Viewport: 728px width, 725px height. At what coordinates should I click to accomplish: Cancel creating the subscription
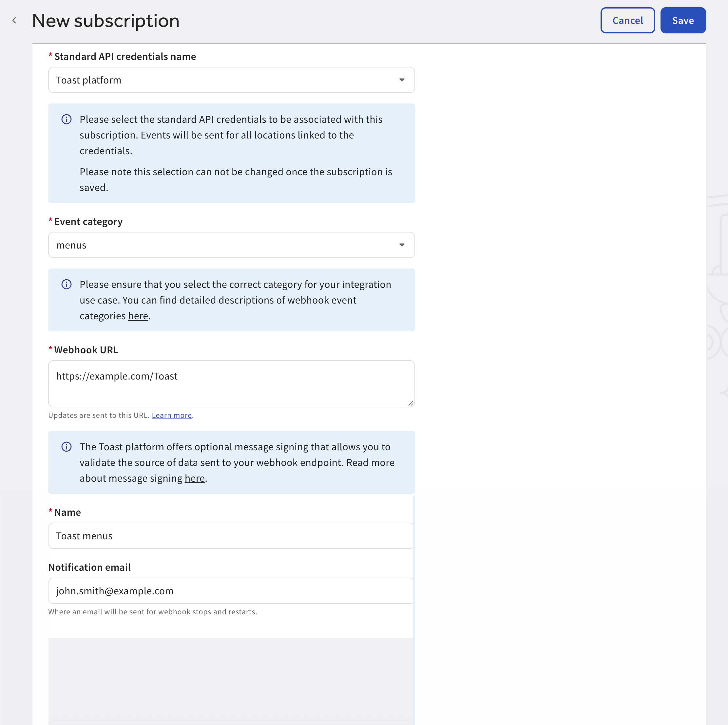(627, 20)
